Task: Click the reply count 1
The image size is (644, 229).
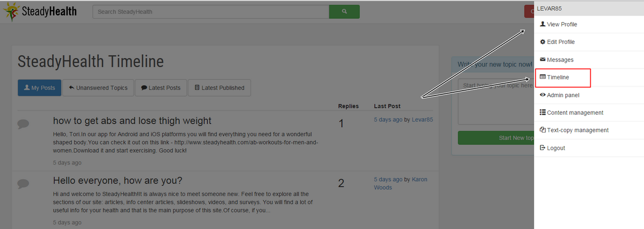Action: click(341, 124)
